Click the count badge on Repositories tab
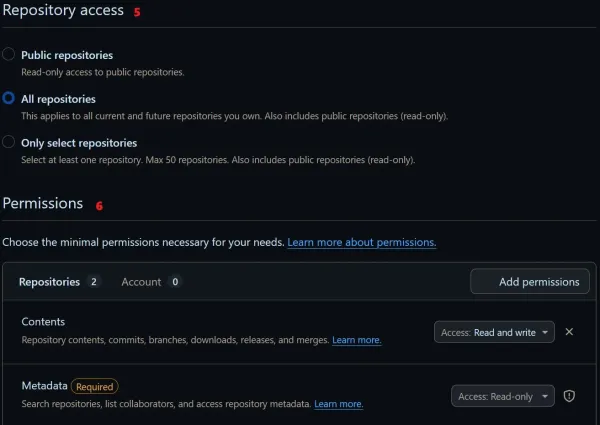Screen dimensions: 600x425 (94, 282)
